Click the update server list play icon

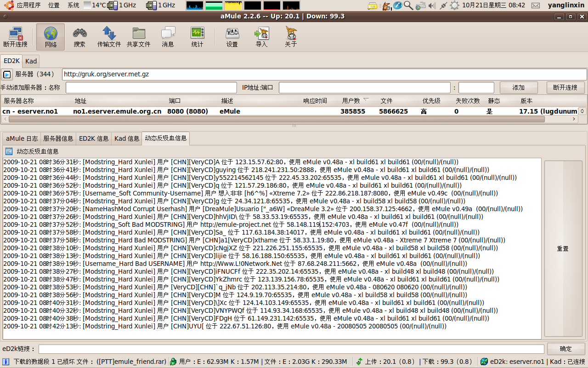coord(7,74)
